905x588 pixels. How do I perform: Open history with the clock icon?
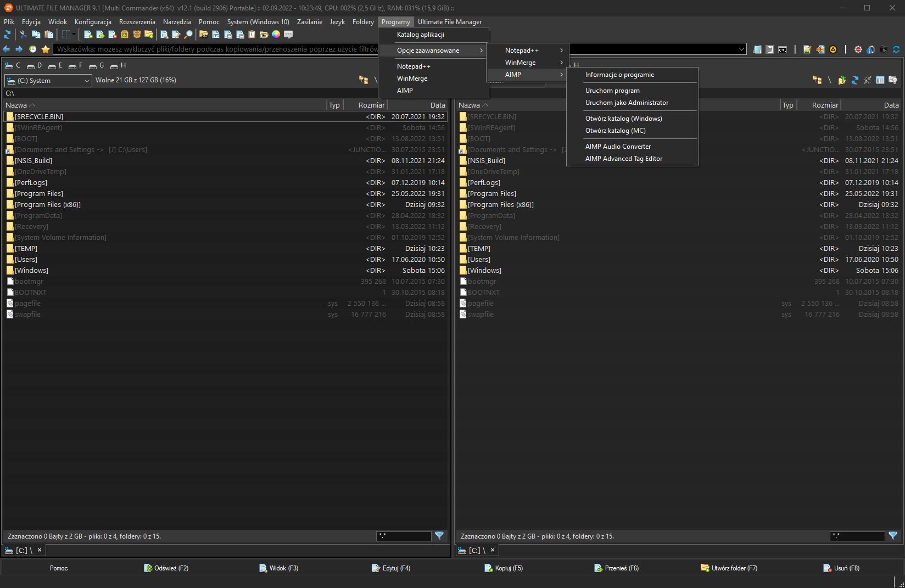[x=33, y=49]
